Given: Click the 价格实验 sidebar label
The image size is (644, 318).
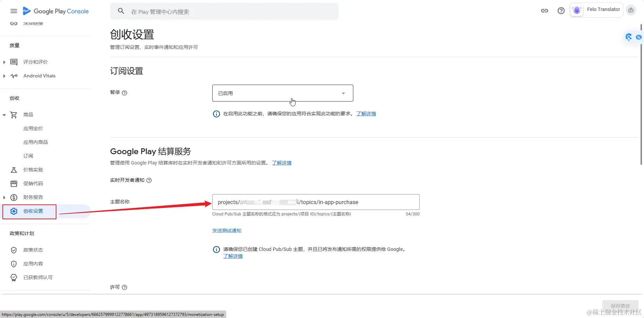Looking at the screenshot, I should point(33,170).
